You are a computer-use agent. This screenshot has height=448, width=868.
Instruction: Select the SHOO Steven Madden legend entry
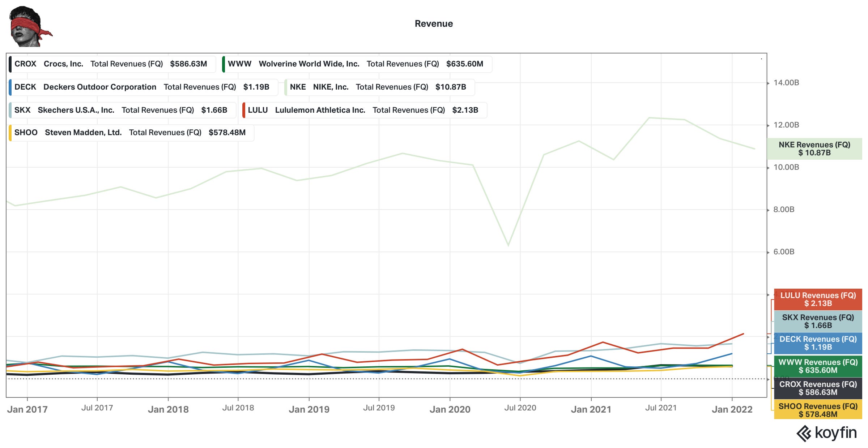[x=131, y=133]
